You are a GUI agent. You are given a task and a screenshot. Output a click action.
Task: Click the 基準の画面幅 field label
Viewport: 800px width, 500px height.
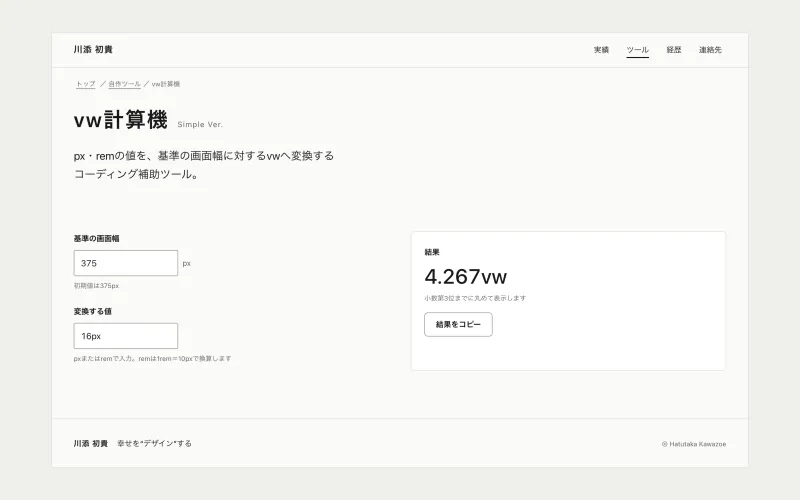[96, 238]
